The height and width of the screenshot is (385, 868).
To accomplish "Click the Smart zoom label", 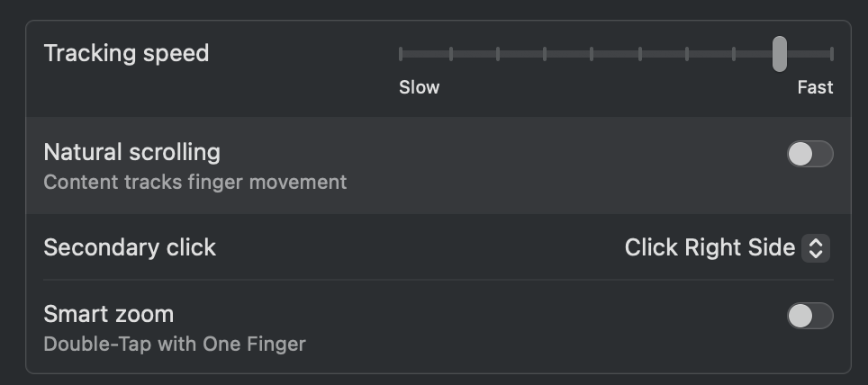I will (x=108, y=314).
